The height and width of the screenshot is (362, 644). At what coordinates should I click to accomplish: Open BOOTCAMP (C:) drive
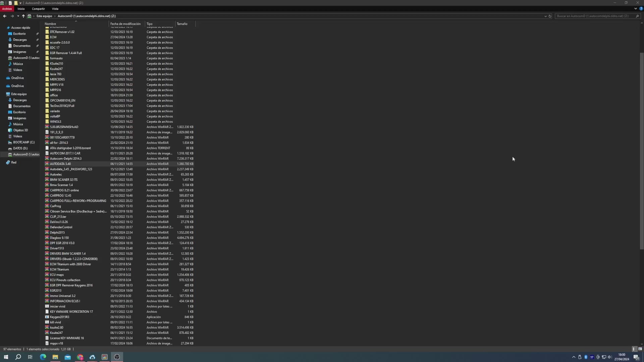(23, 142)
